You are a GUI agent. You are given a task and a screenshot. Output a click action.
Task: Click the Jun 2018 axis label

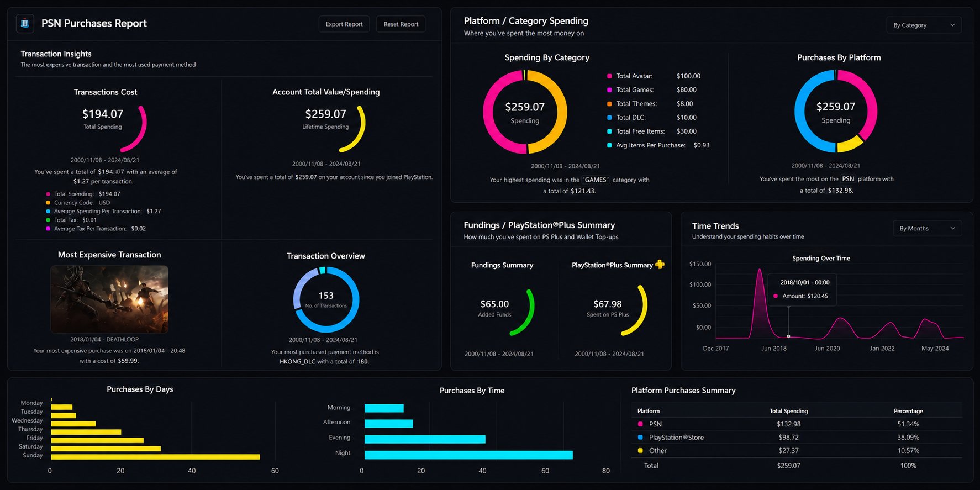click(774, 349)
